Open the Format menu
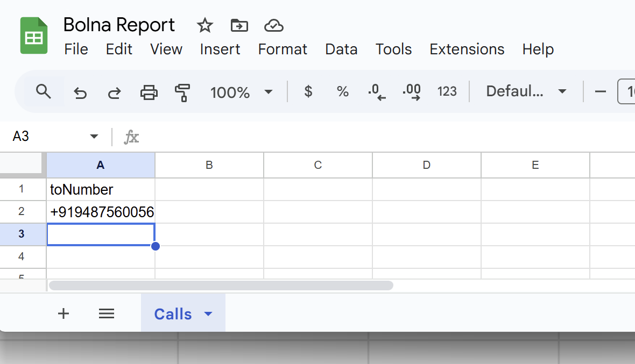635x364 pixels. 283,49
